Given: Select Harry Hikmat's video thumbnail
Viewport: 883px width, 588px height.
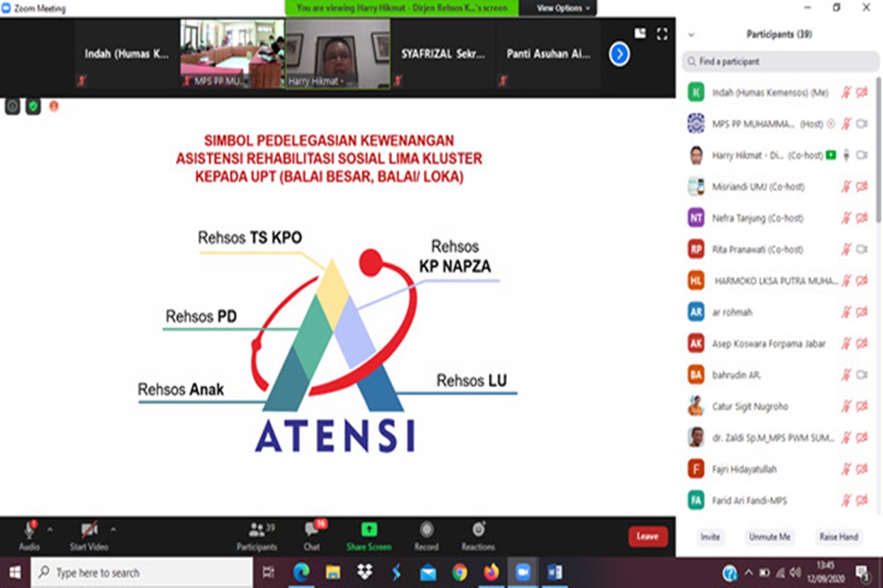Looking at the screenshot, I should 338,54.
